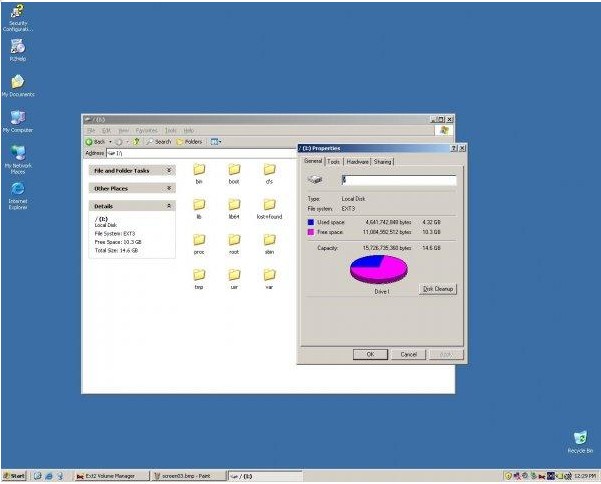601x484 pixels.
Task: Click the Show Desktop quick launch icon
Action: (x=38, y=476)
